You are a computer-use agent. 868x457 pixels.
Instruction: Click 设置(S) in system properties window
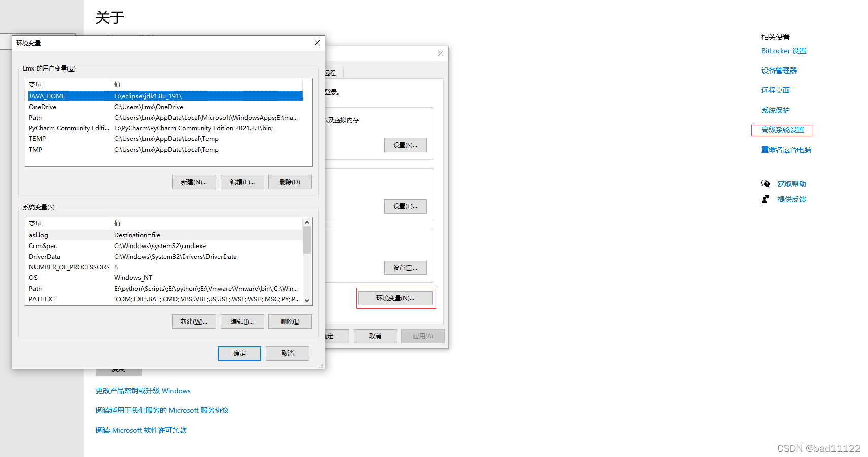(x=405, y=145)
